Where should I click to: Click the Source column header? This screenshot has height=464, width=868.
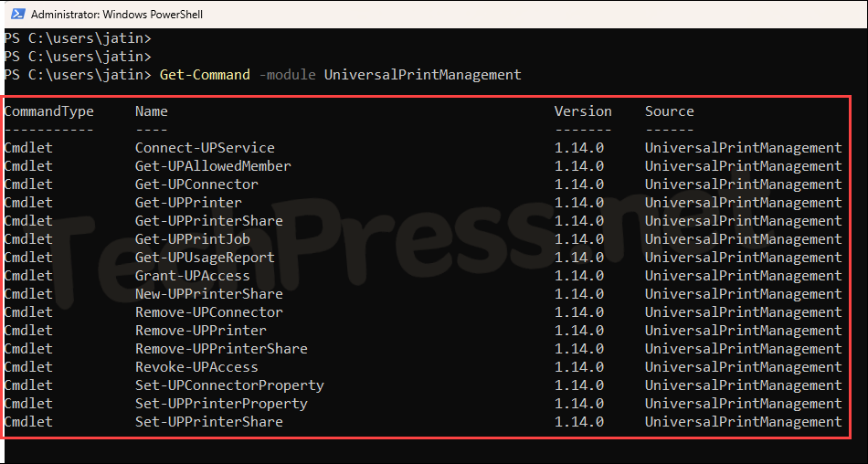[x=669, y=111]
